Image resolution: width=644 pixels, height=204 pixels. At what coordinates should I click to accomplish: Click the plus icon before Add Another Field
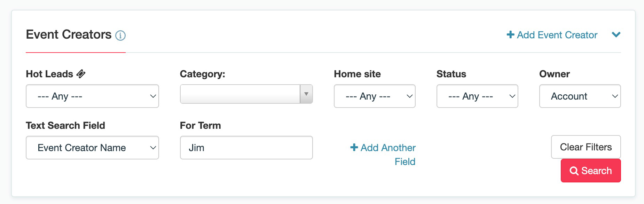point(354,148)
